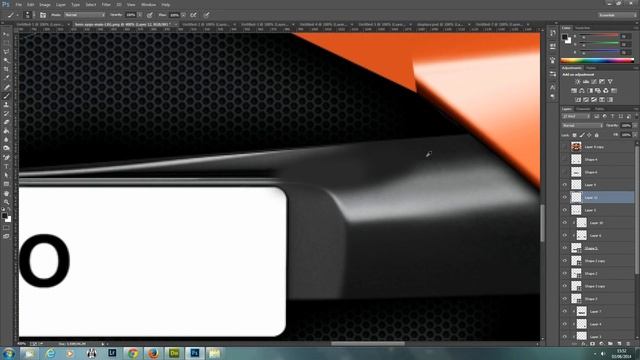Open the Brush panel toggle in options bar

(43, 15)
